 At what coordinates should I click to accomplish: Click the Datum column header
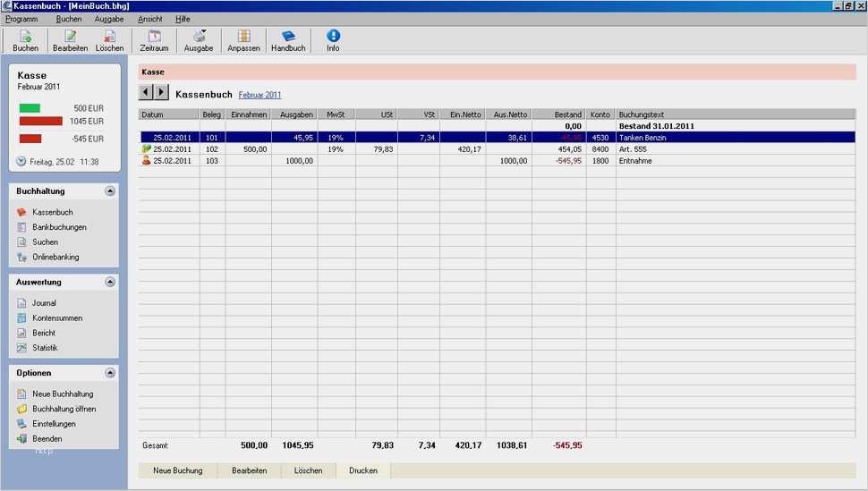169,114
